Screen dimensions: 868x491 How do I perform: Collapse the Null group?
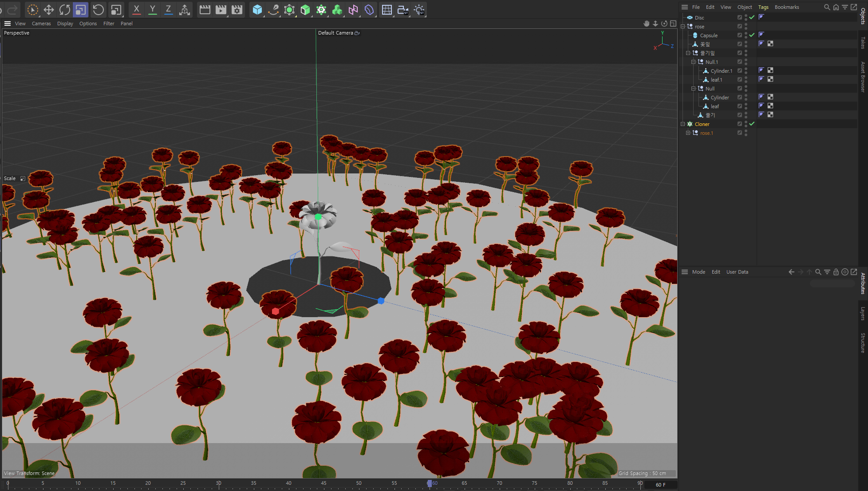[694, 89]
